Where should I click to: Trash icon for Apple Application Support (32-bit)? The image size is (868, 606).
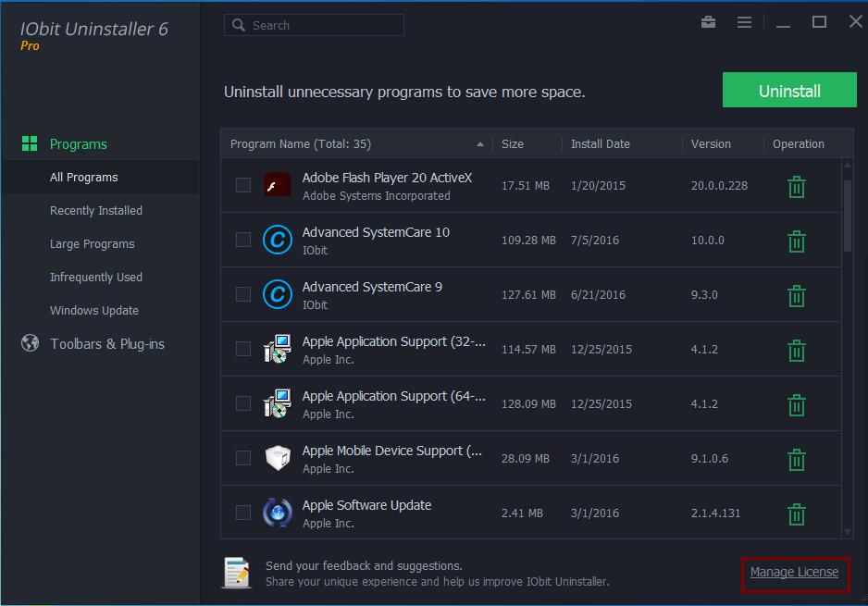pyautogui.click(x=796, y=351)
